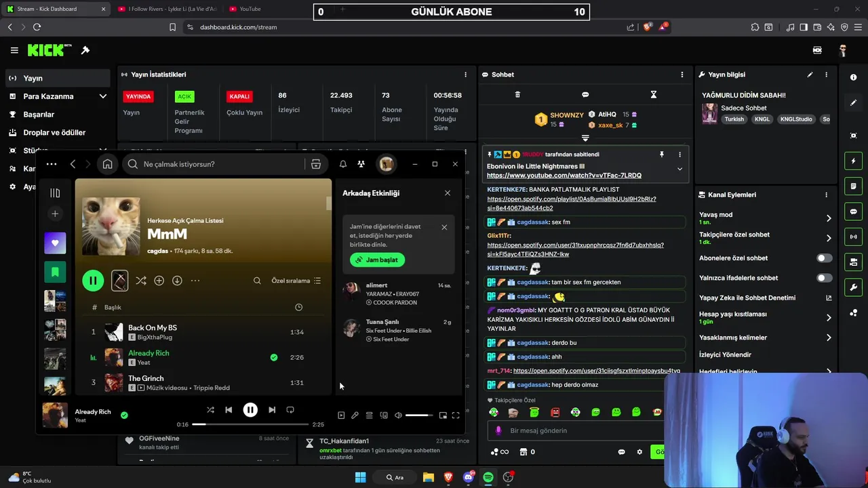Image resolution: width=868 pixels, height=488 pixels.
Task: Expand Yavaş mod setting arrow
Action: 829,218
